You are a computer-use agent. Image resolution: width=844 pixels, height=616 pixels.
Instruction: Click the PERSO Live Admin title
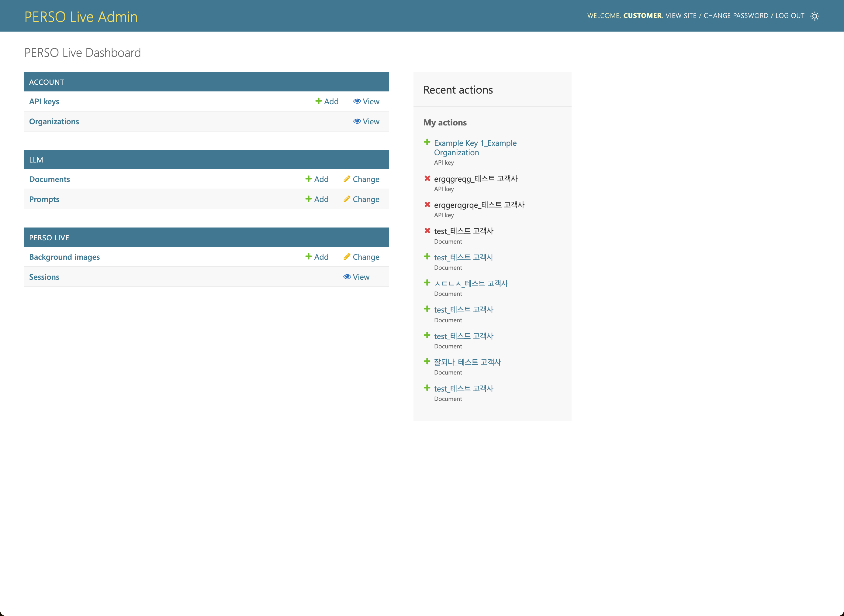(x=81, y=16)
